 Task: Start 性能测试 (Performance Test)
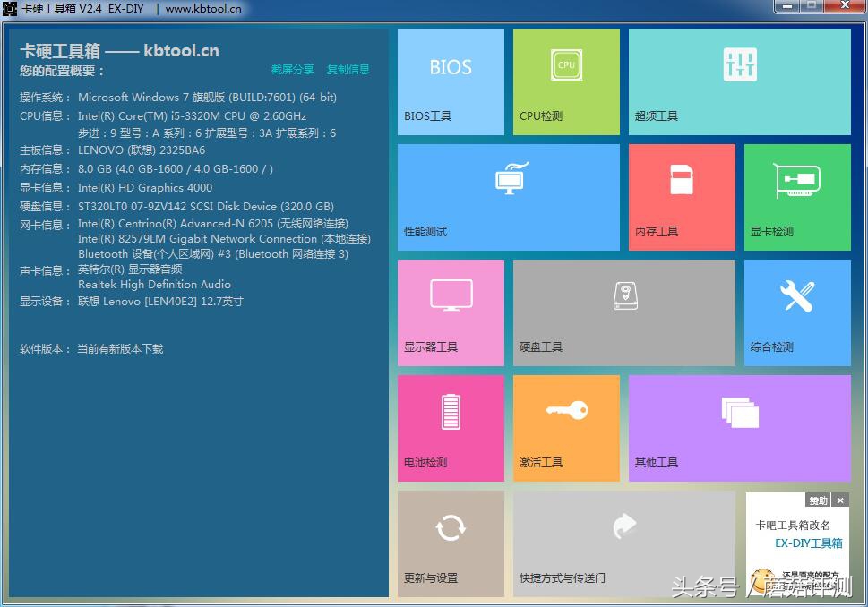tap(508, 197)
